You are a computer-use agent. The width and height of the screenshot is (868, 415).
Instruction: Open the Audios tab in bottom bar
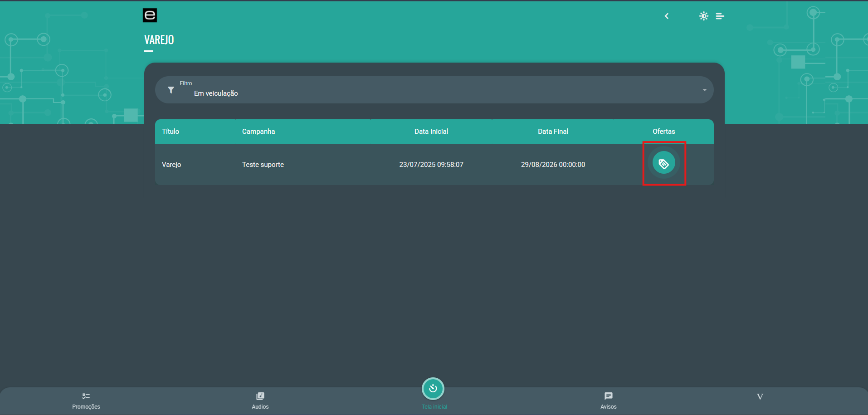(x=260, y=400)
